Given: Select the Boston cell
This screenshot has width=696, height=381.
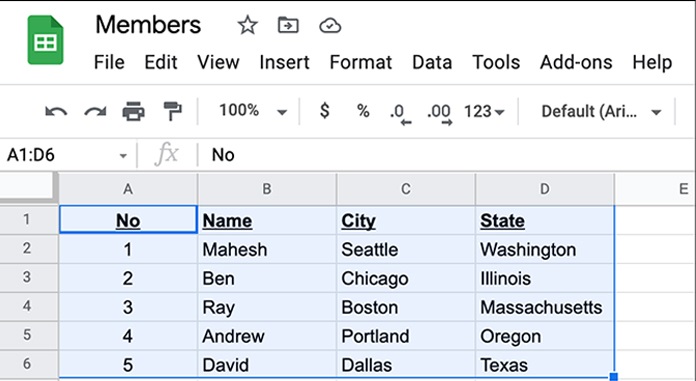Looking at the screenshot, I should [x=406, y=307].
